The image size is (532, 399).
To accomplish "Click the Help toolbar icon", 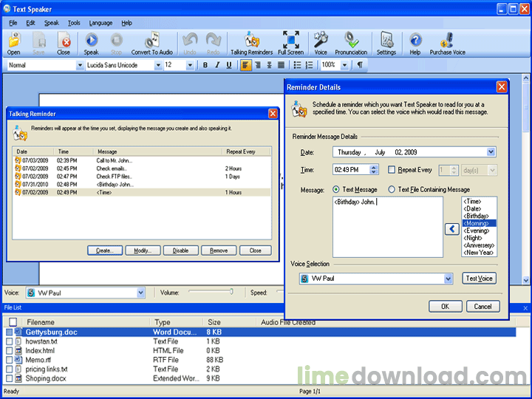I will point(415,43).
